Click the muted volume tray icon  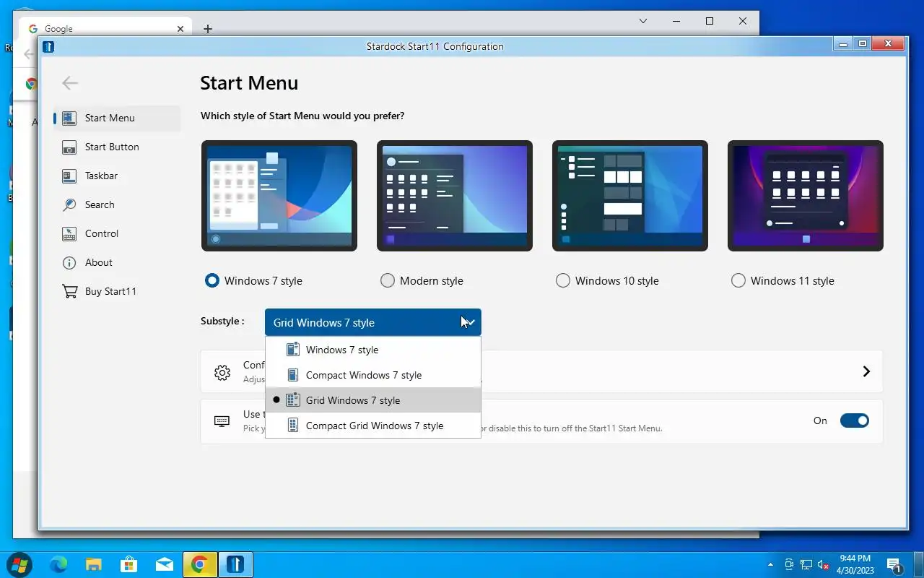(823, 564)
